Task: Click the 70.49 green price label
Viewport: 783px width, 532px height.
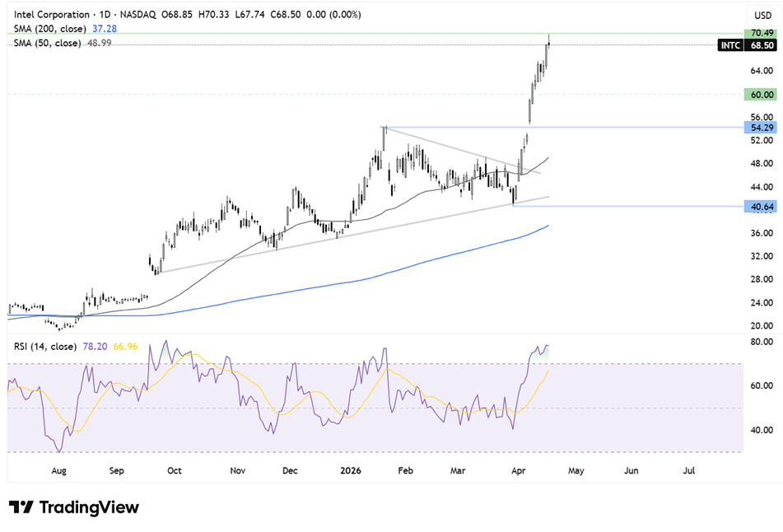Action: pos(761,33)
